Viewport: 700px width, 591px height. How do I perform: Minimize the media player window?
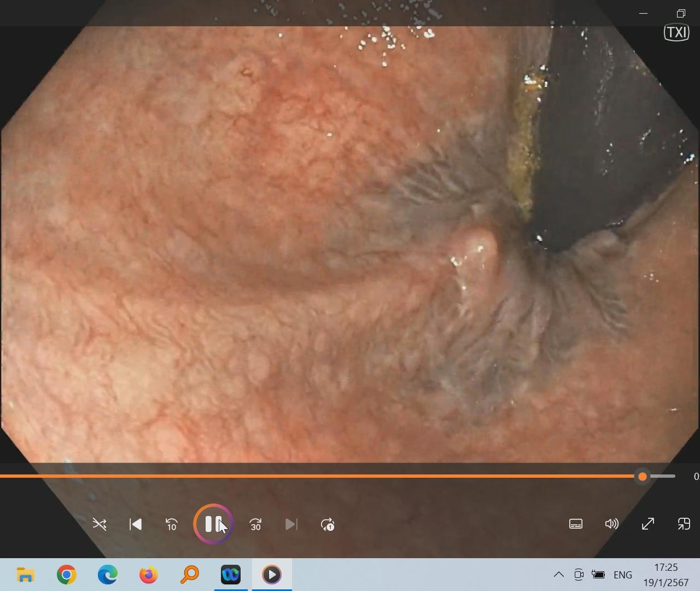coord(644,13)
